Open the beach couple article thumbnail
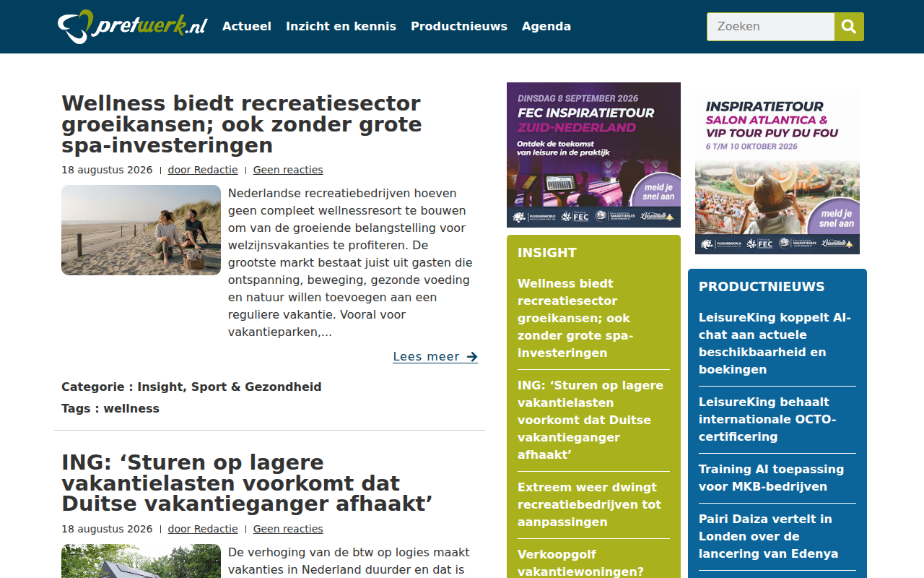This screenshot has height=578, width=924. pos(141,230)
